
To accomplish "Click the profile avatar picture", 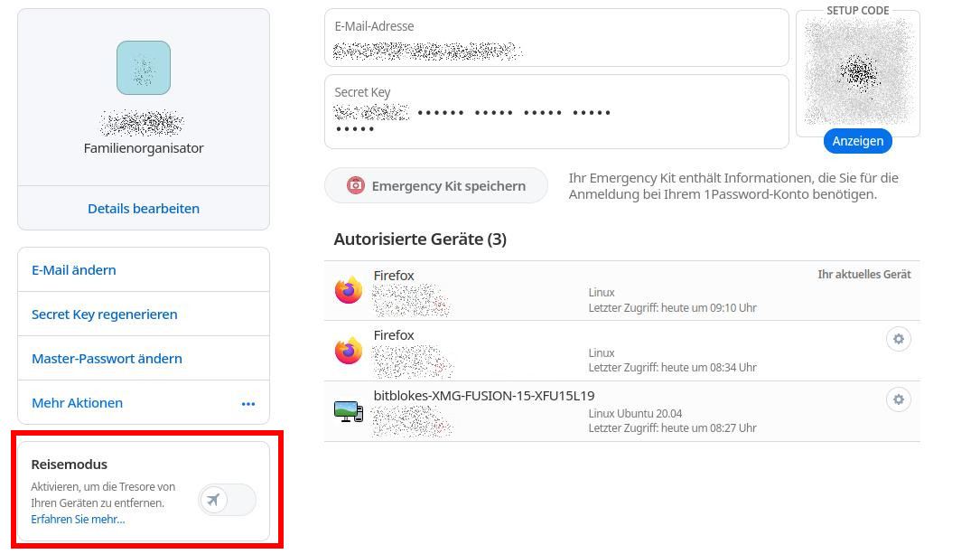I will point(143,68).
